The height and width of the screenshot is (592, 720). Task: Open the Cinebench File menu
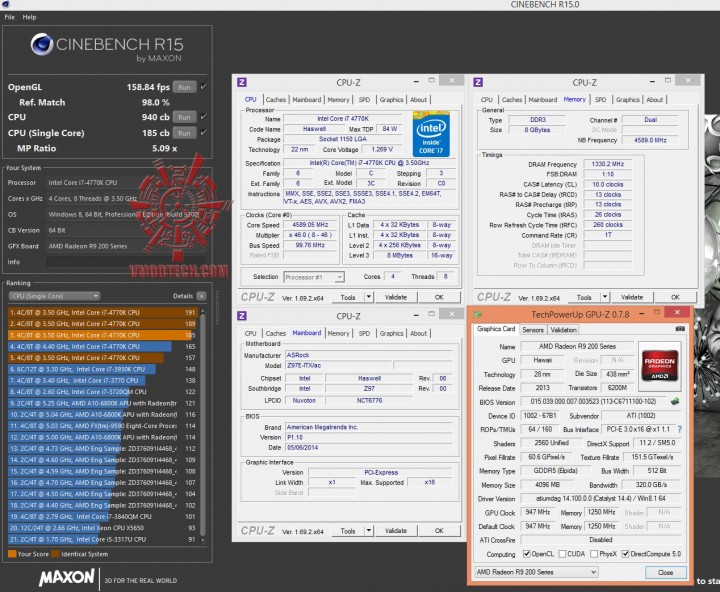pos(10,17)
